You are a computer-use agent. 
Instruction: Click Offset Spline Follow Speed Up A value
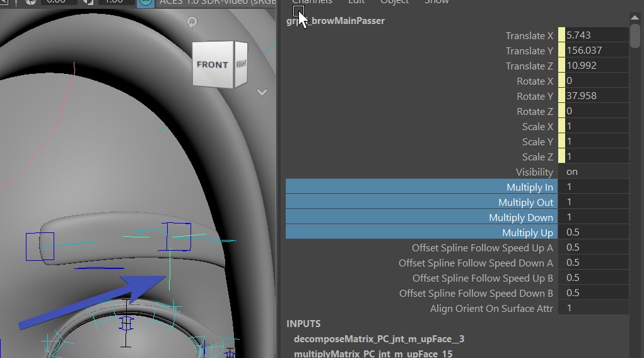[594, 248]
